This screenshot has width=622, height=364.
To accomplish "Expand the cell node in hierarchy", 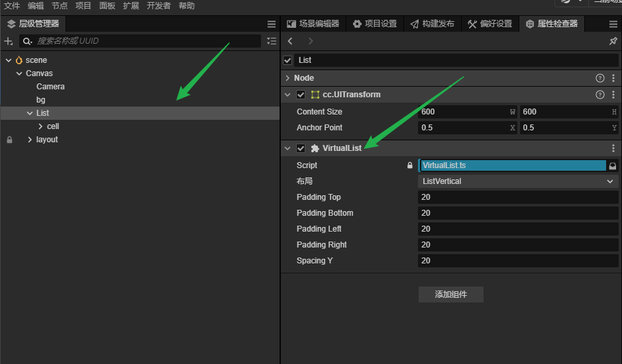I will coord(40,126).
